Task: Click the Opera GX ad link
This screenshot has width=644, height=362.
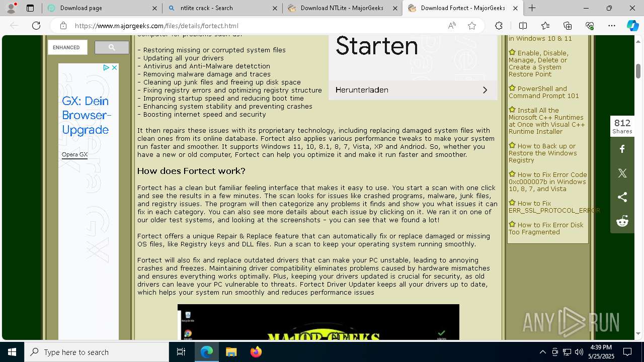Action: pos(74,154)
